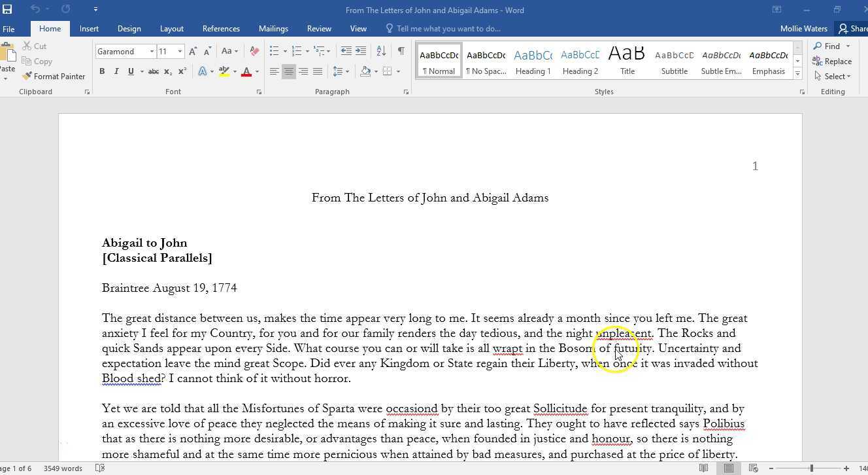
Task: Apply bold formatting
Action: (x=102, y=71)
